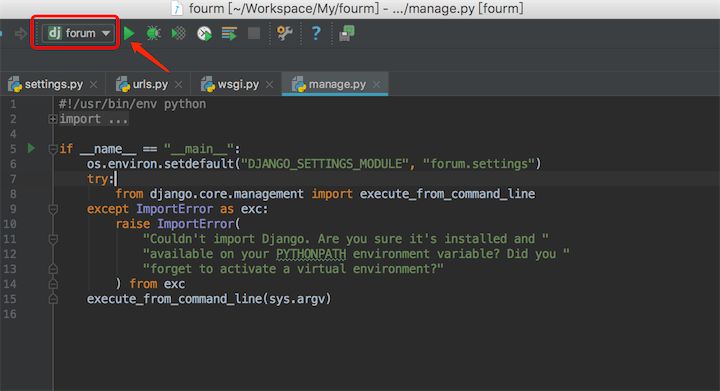Open settings via the wrench icon
The height and width of the screenshot is (391, 720).
tap(284, 33)
